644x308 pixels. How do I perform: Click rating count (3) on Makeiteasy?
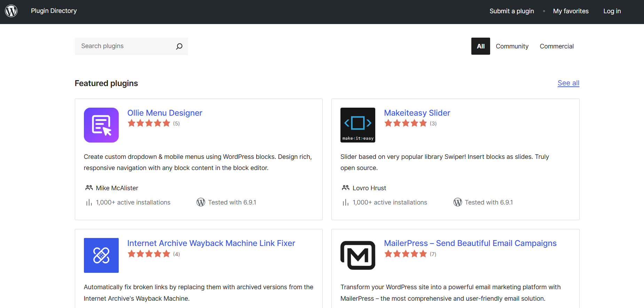(x=433, y=123)
